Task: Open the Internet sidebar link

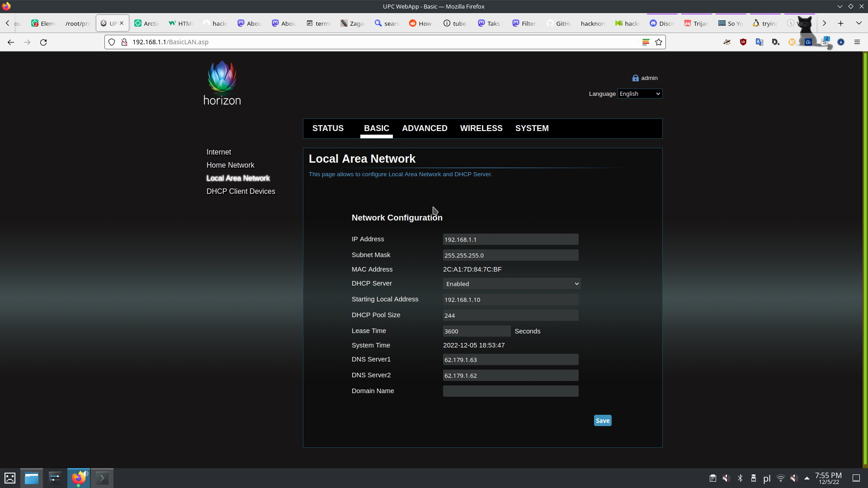Action: pyautogui.click(x=219, y=152)
